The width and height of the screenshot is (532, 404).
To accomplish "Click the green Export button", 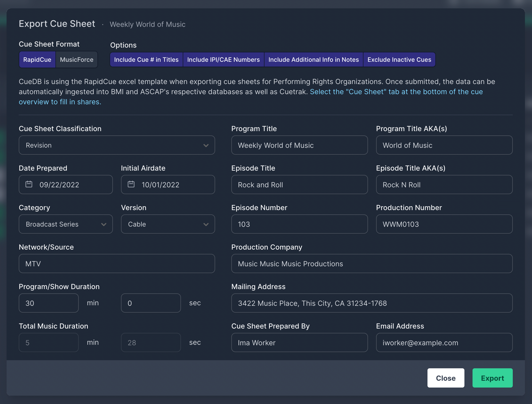I will (493, 378).
